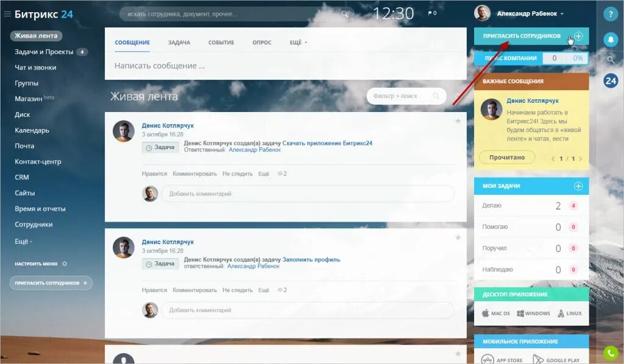Select the Сообщение tab

point(132,43)
